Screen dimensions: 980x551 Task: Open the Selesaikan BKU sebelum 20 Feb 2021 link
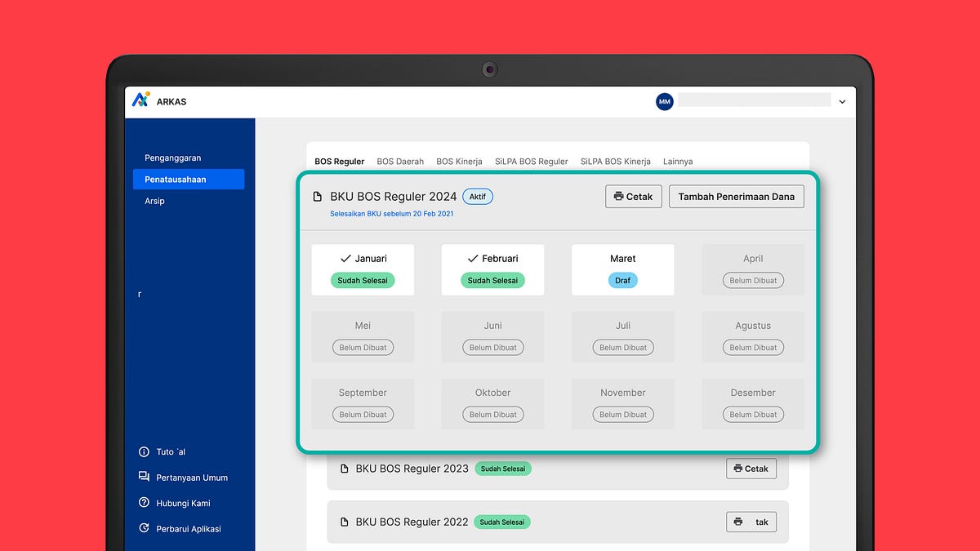392,212
